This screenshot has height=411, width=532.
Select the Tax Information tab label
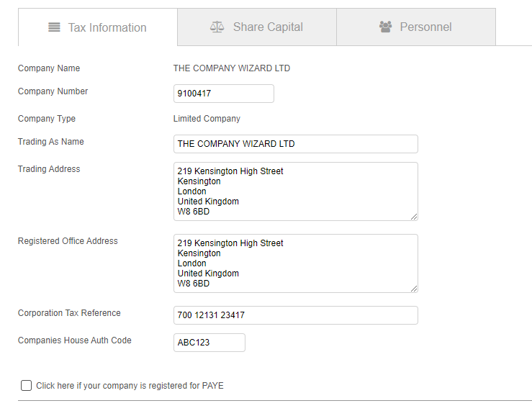click(107, 27)
